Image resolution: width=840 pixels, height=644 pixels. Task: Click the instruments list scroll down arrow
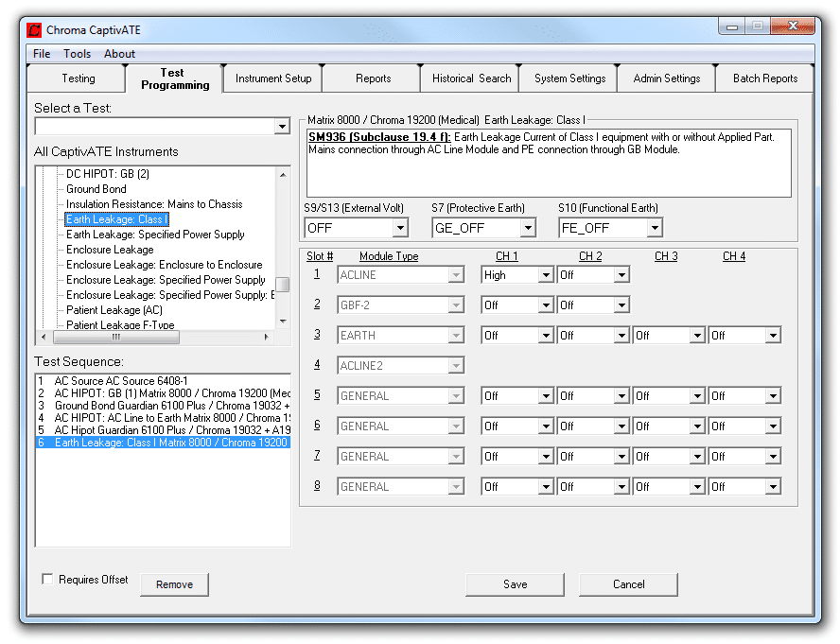point(283,322)
